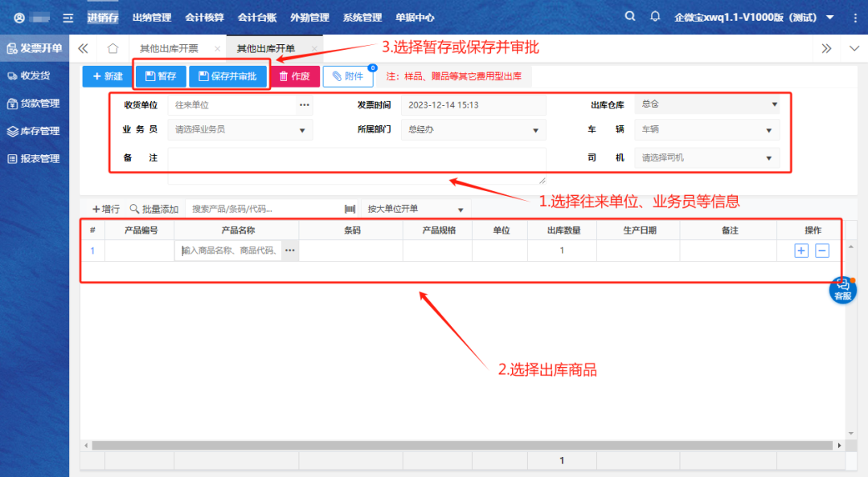Close the 其他出库开票 tab
The image size is (868, 477).
point(218,49)
